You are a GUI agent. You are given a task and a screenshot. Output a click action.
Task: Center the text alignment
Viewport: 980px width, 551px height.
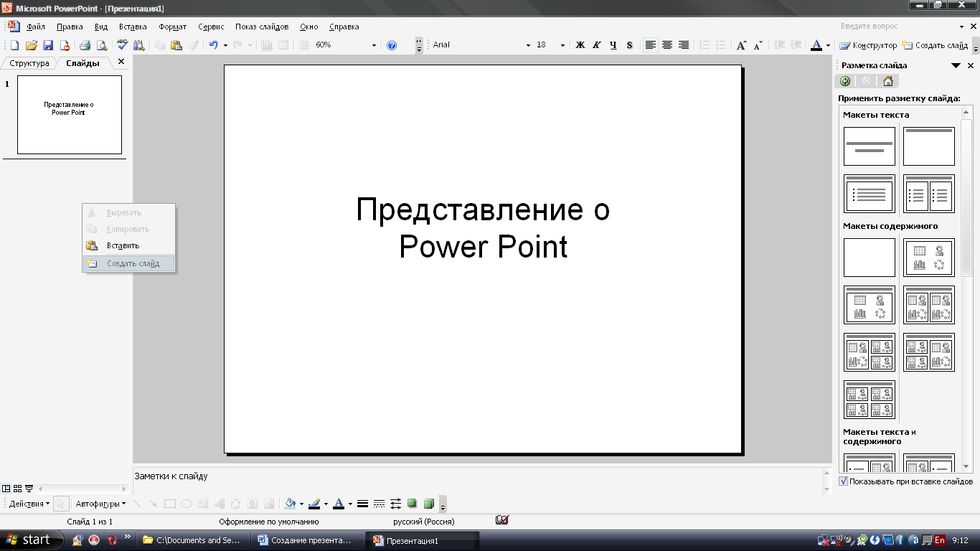(x=667, y=45)
